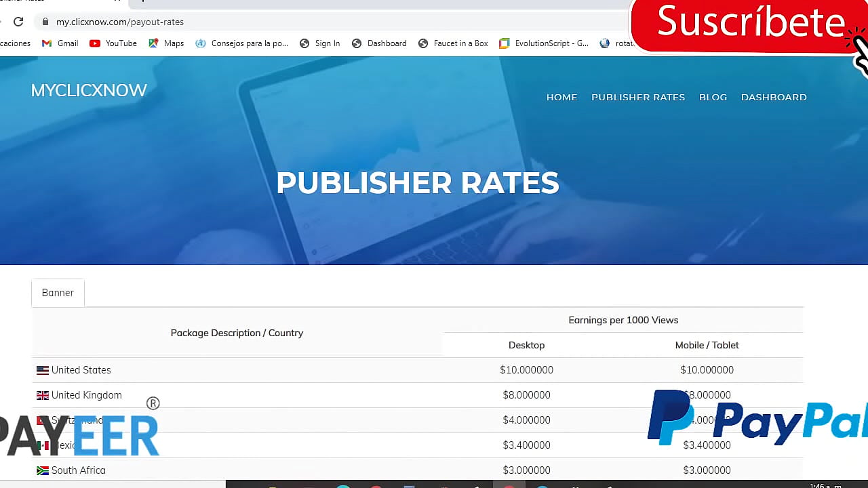This screenshot has height=488, width=868.
Task: Click the site security padlock icon
Action: (45, 21)
